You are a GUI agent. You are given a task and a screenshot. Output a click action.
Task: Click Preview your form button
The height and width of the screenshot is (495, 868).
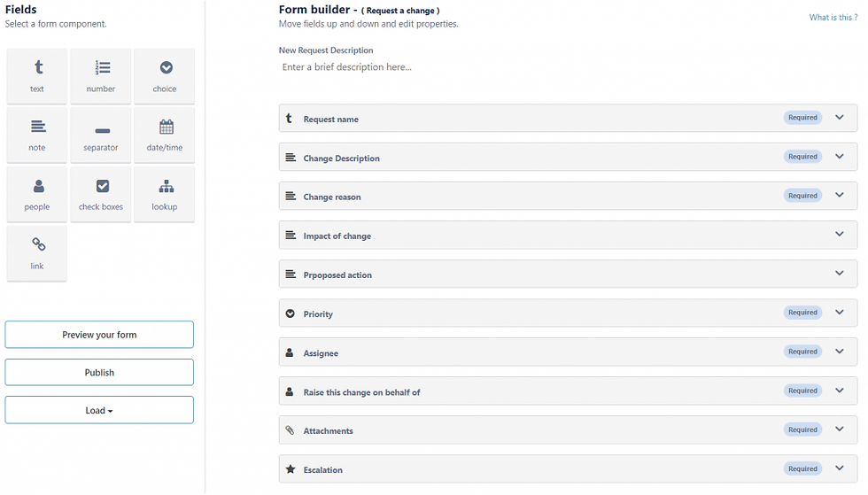[99, 335]
